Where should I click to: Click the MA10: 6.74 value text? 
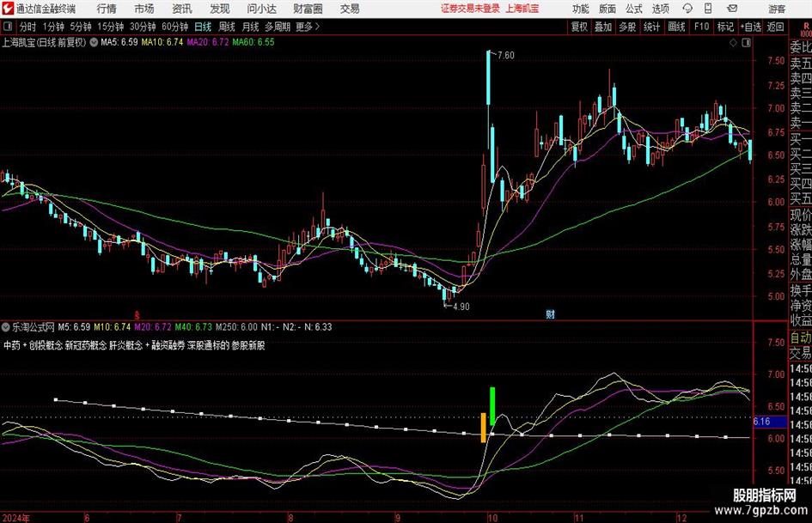162,42
